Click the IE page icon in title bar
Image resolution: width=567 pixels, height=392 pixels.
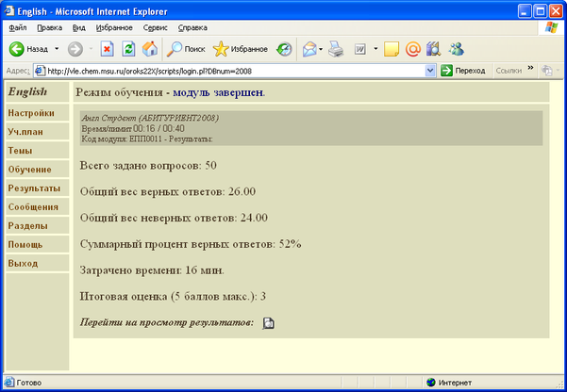pos(9,11)
